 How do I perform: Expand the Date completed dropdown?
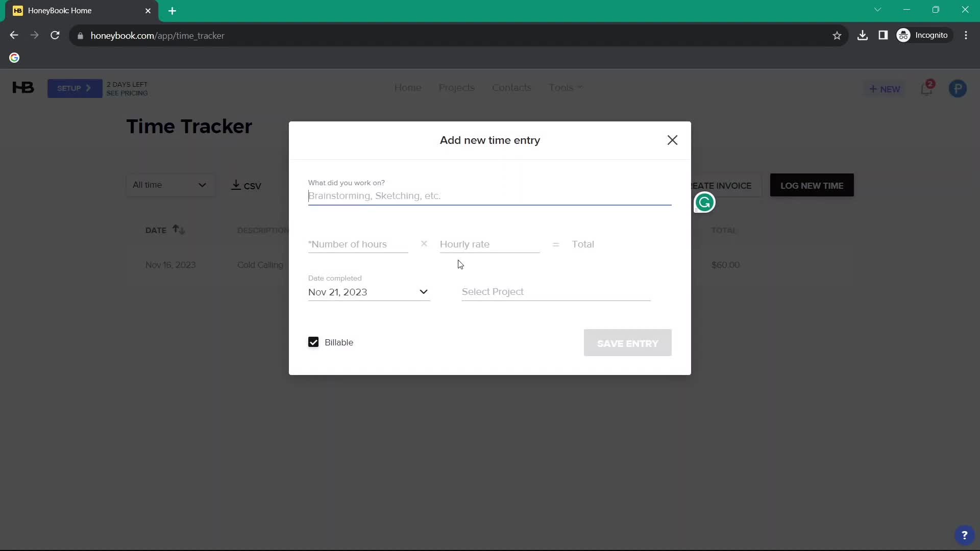pos(425,292)
